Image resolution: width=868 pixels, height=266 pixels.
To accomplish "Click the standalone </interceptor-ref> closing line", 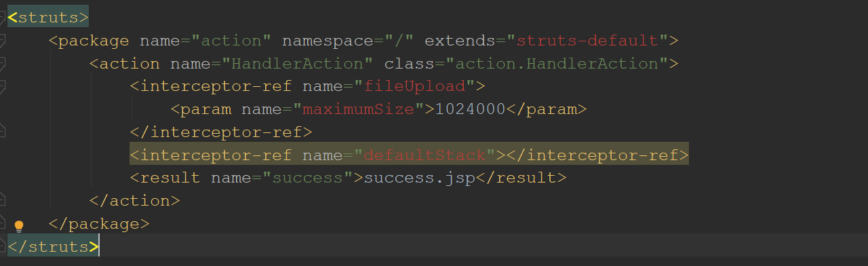I will [x=221, y=132].
